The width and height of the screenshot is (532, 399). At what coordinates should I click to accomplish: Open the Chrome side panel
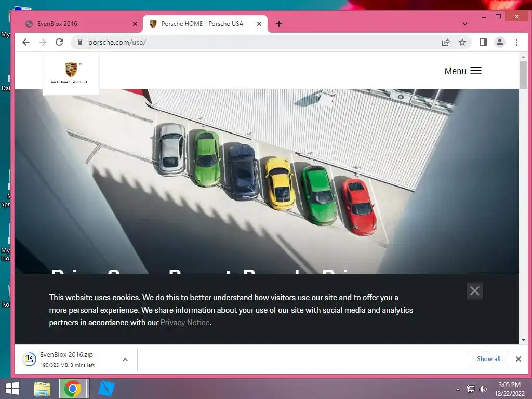click(483, 42)
